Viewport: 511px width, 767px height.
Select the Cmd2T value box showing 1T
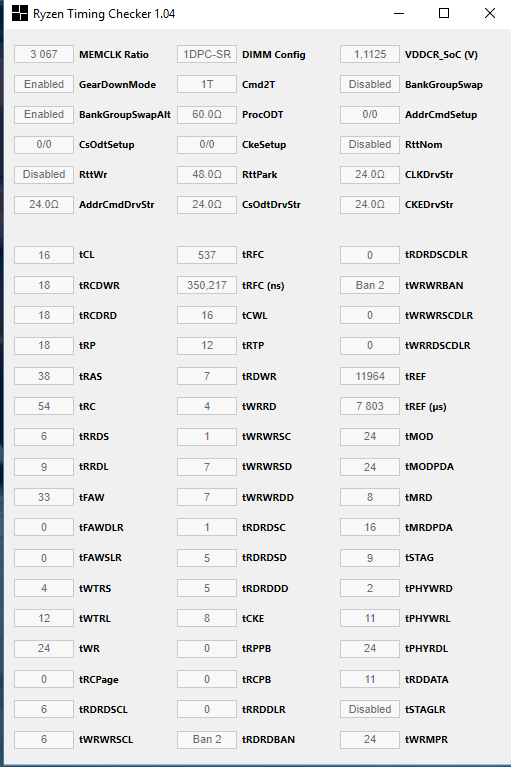click(x=207, y=84)
